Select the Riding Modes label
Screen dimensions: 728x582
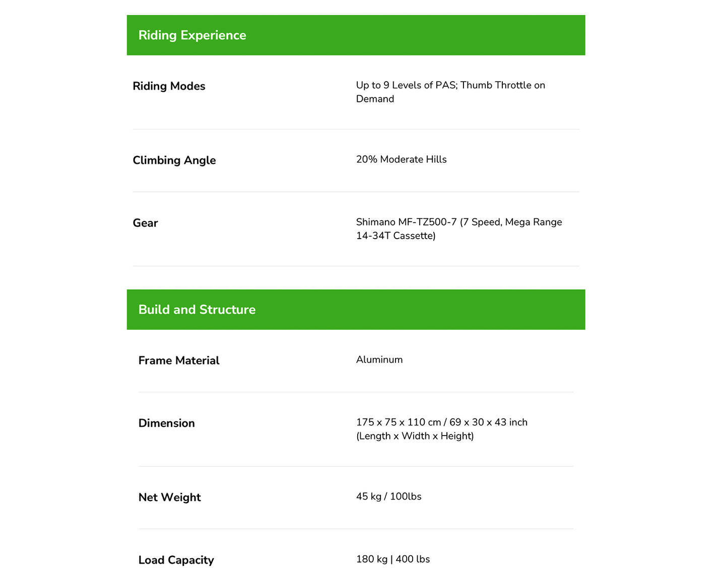169,86
